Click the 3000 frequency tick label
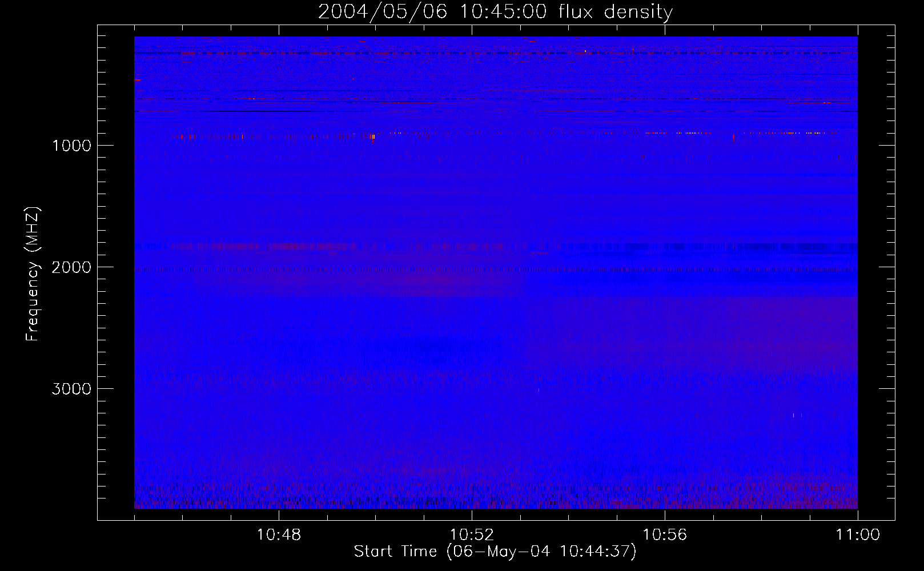The width and height of the screenshot is (924, 571). (x=71, y=389)
